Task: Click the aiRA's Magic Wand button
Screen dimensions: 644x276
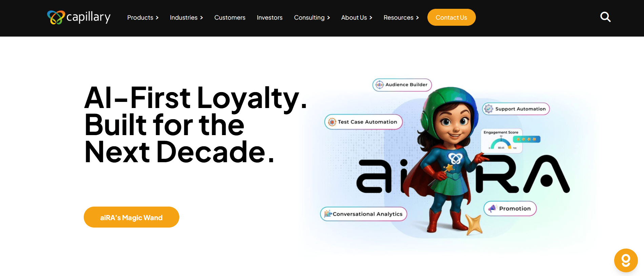Action: click(x=132, y=217)
